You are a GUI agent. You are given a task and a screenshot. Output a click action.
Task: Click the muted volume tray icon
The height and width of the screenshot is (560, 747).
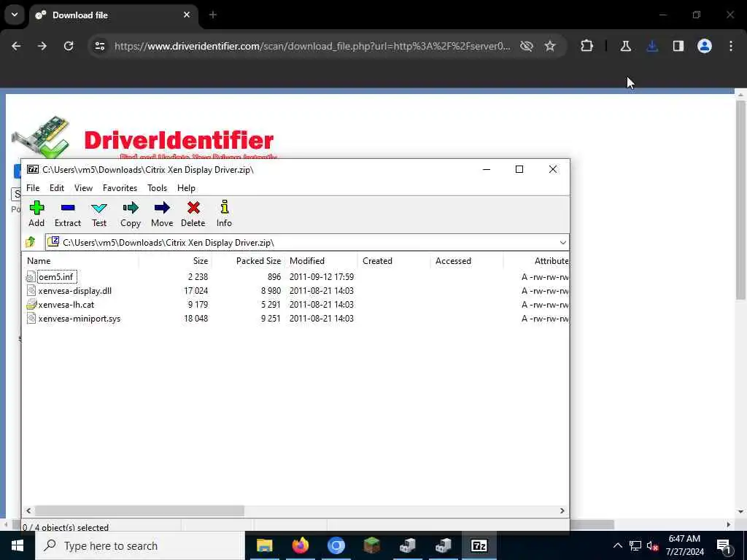[x=652, y=545]
